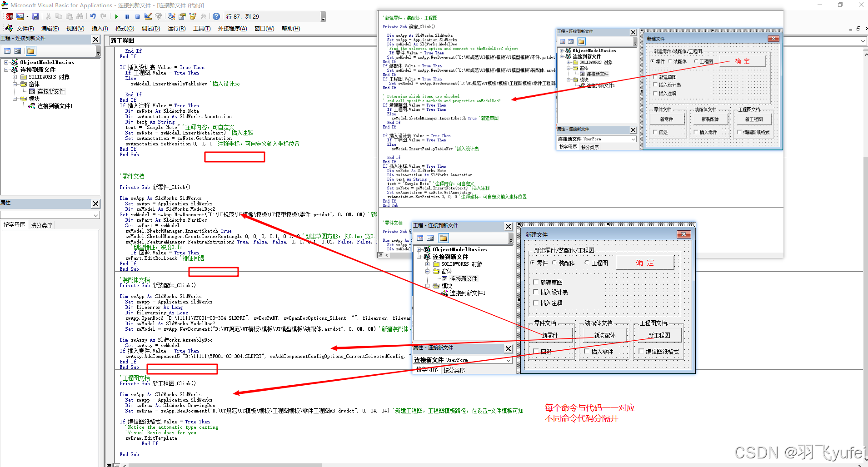The width and height of the screenshot is (868, 467).
Task: Click the Paste clipboard icon
Action: (69, 16)
